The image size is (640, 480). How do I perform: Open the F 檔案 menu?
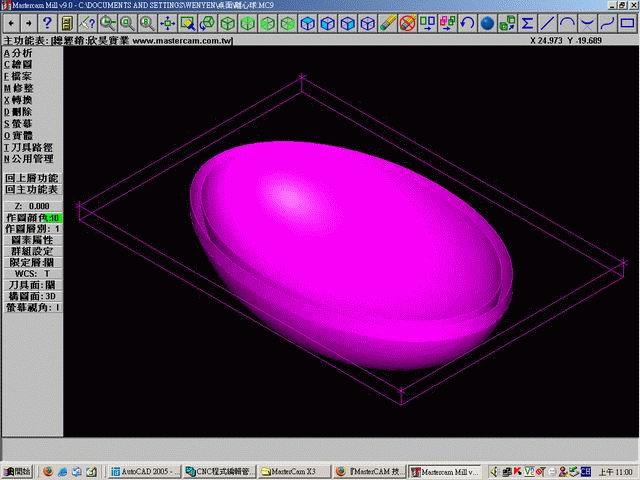click(x=18, y=76)
